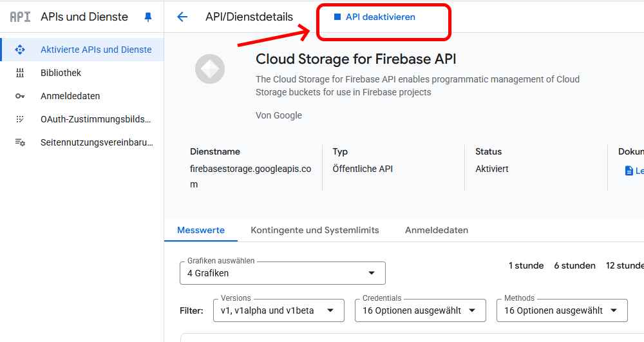Open the Grafiken auswählen dropdown
644x342 pixels.
[282, 273]
